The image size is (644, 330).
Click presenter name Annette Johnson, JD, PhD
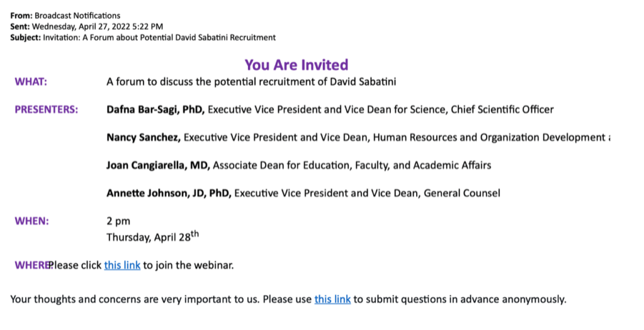169,193
